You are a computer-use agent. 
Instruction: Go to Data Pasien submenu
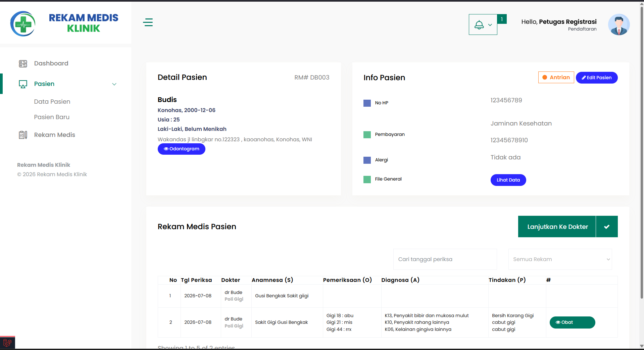[x=52, y=102]
